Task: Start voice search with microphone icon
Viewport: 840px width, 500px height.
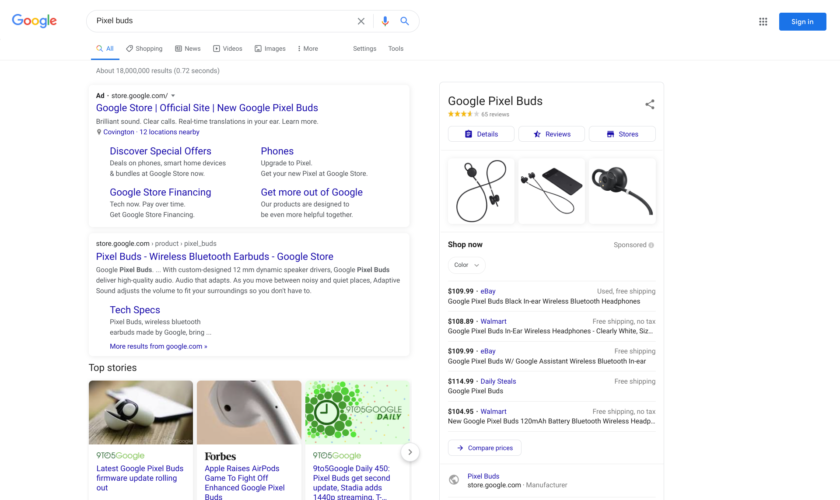Action: 385,21
